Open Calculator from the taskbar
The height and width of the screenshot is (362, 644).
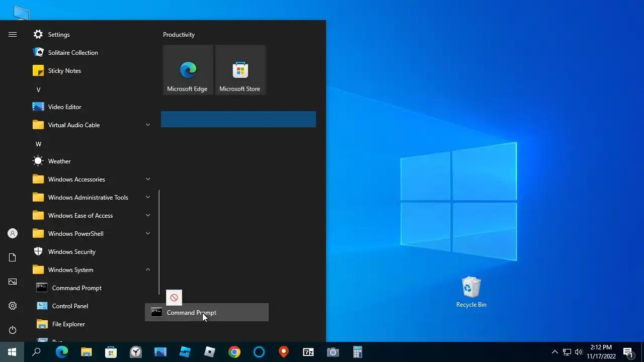coord(358,352)
